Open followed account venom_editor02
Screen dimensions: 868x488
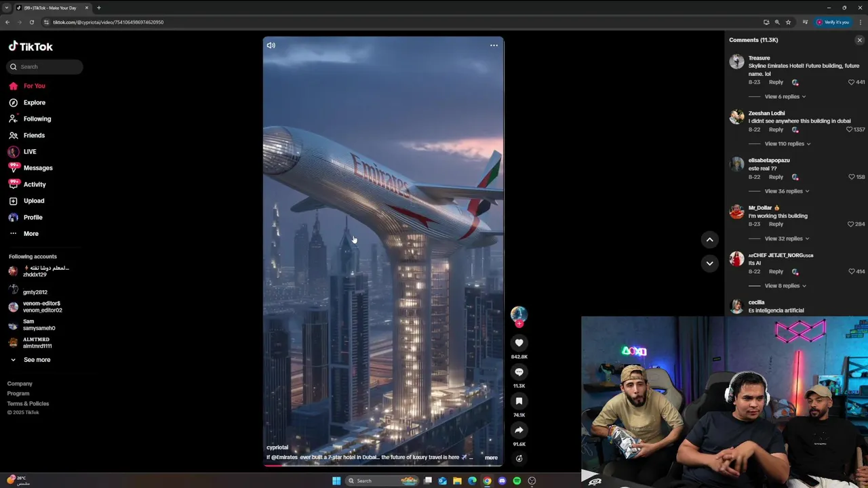[x=41, y=307]
